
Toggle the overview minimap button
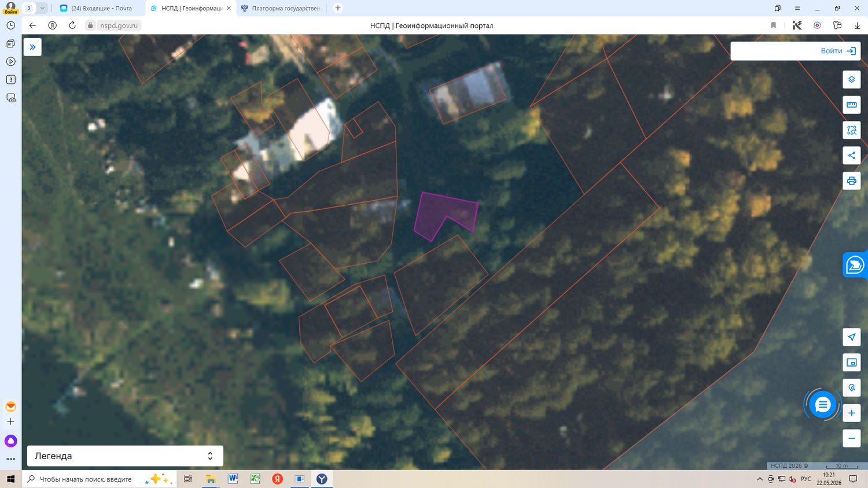coord(851,363)
